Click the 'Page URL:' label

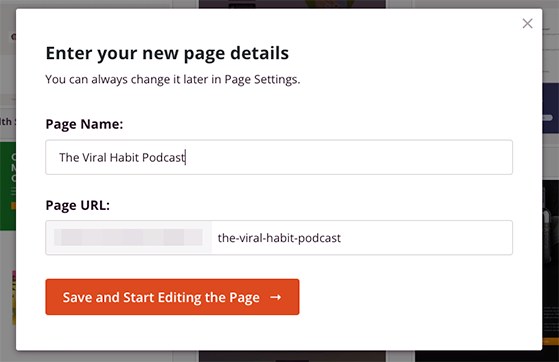click(x=78, y=205)
